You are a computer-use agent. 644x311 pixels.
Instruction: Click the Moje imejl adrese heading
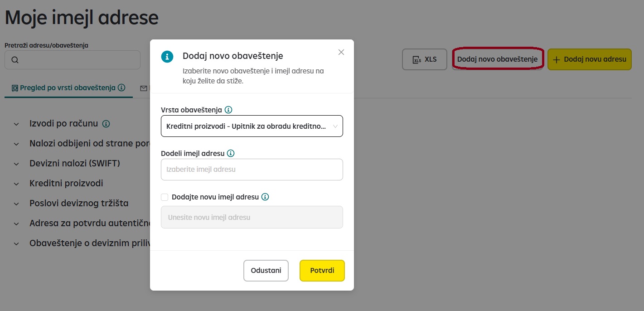(x=82, y=18)
